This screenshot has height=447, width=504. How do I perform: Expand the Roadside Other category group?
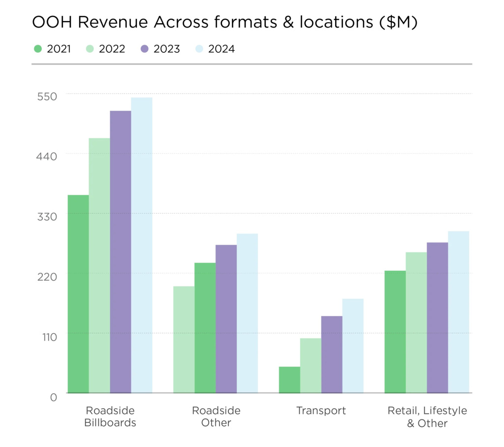(216, 416)
